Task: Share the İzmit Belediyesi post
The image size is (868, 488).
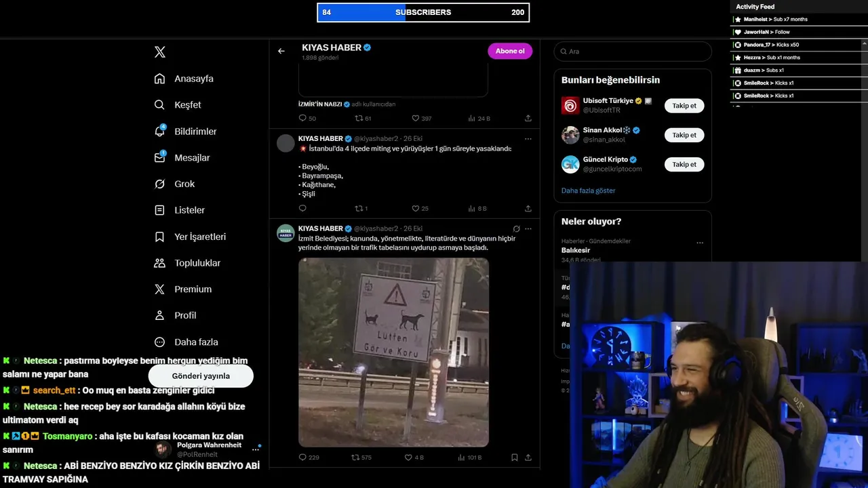Action: [x=528, y=457]
